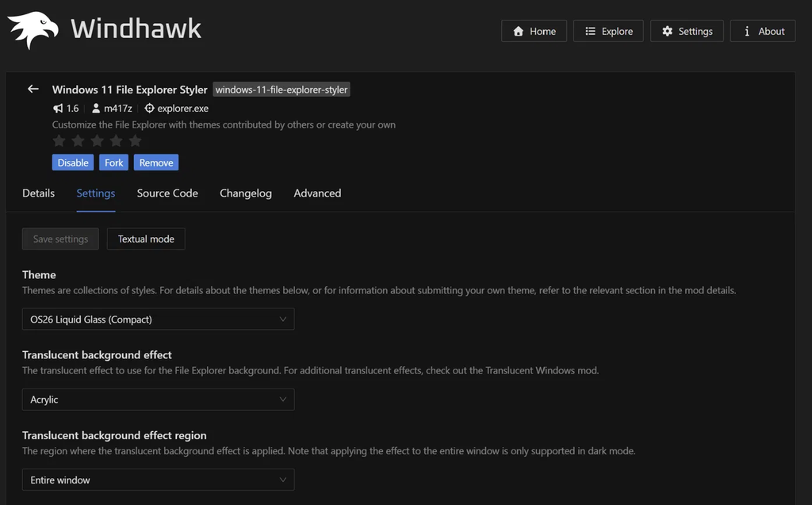
Task: Open the Entire window region dropdown
Action: click(159, 480)
